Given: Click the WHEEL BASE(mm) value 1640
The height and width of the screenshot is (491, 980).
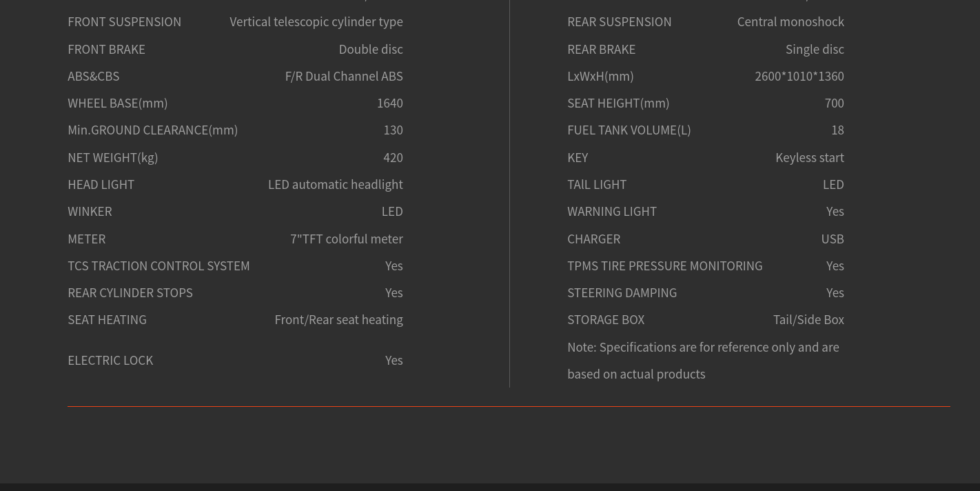Looking at the screenshot, I should click(389, 103).
